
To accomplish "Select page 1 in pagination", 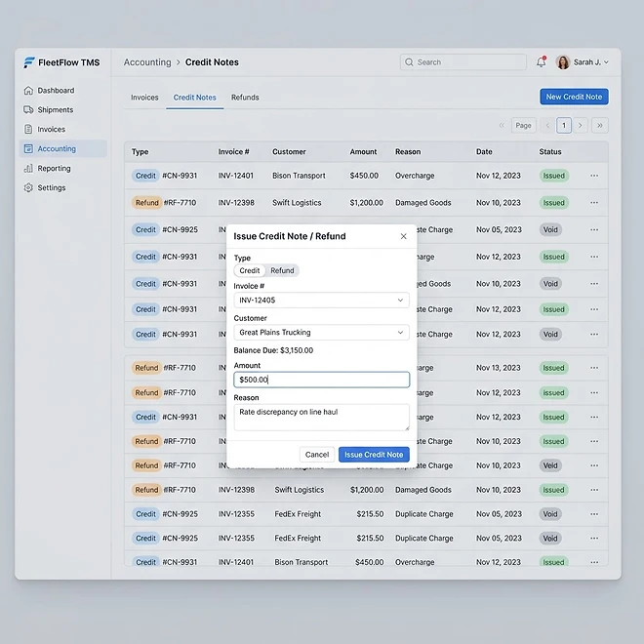I will pyautogui.click(x=564, y=125).
